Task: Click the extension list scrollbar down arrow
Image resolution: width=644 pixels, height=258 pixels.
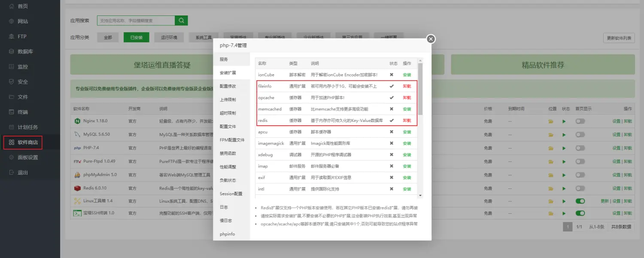Action: click(x=420, y=195)
